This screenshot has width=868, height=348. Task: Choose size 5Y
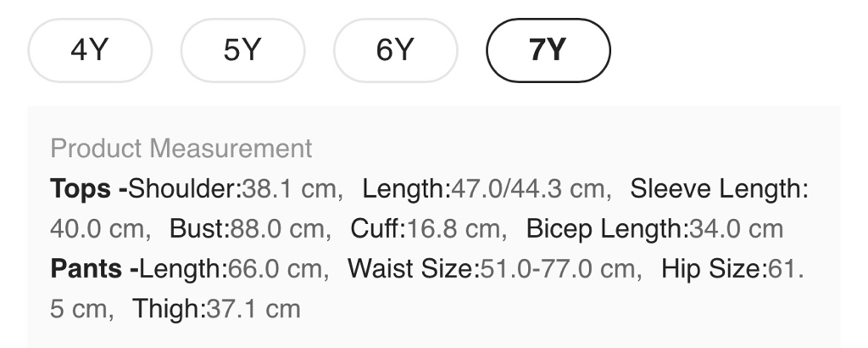(x=242, y=51)
